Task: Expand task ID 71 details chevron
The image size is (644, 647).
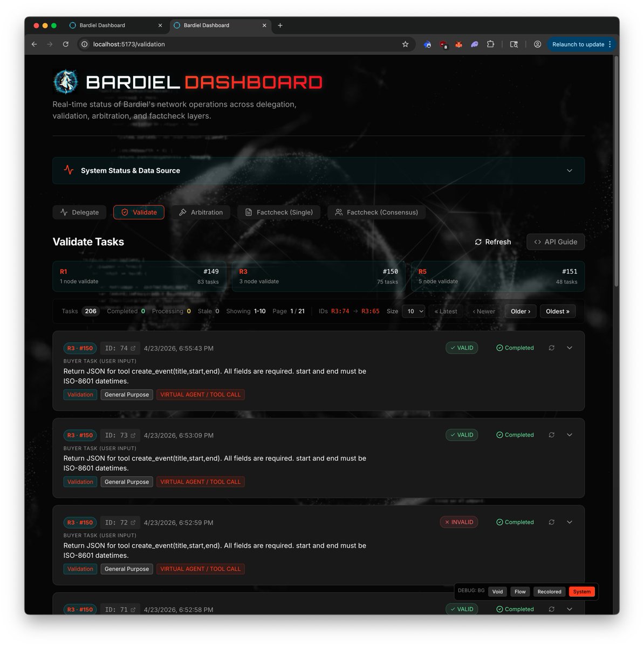Action: point(569,609)
